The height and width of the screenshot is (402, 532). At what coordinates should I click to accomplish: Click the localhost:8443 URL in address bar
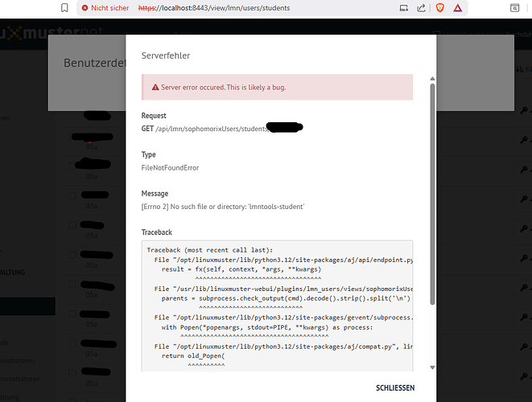[x=214, y=8]
